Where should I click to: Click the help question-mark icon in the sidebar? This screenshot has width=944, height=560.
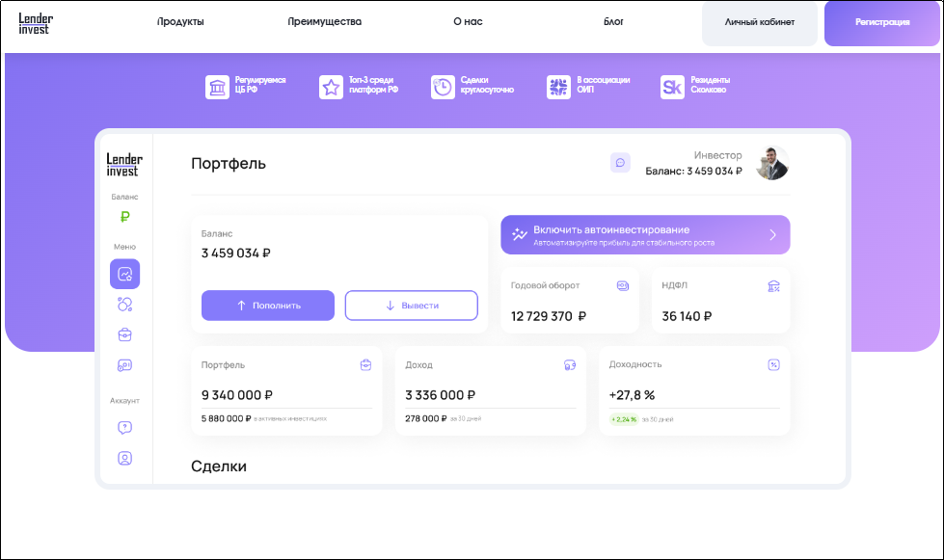point(123,428)
